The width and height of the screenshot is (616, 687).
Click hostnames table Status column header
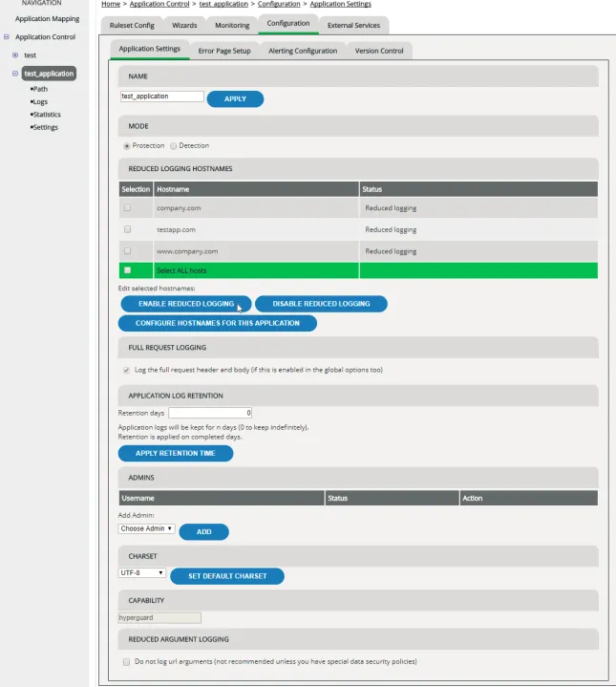[x=478, y=189]
